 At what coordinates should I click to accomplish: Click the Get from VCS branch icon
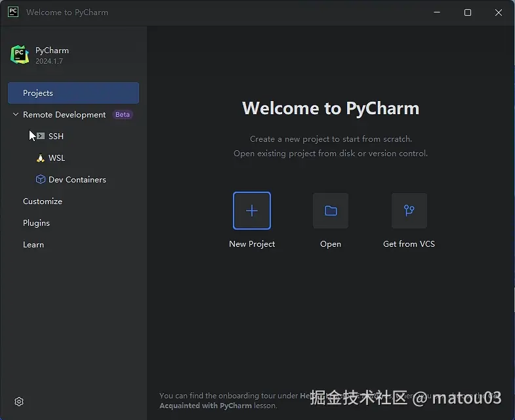click(x=409, y=211)
